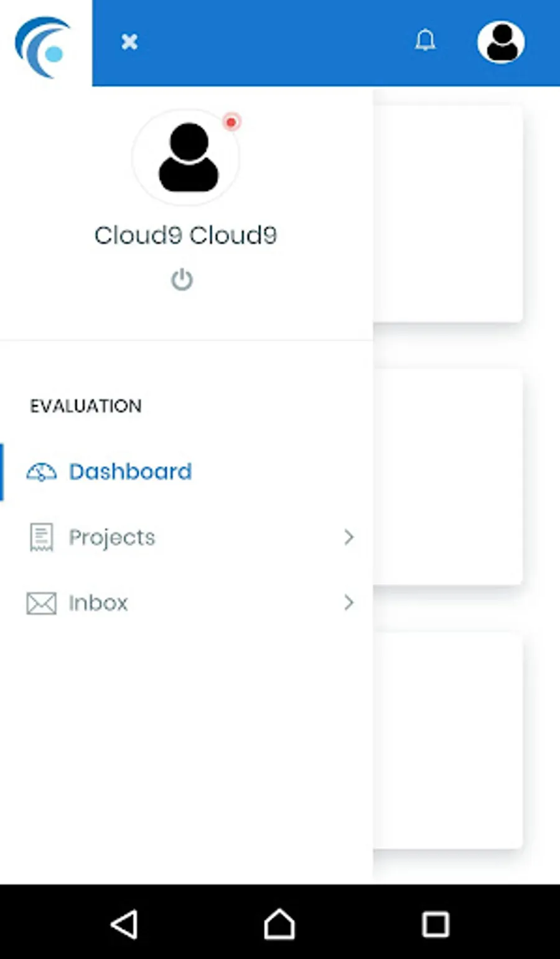560x959 pixels.
Task: Click the Cloud9 Cloud9 username text
Action: pyautogui.click(x=185, y=235)
